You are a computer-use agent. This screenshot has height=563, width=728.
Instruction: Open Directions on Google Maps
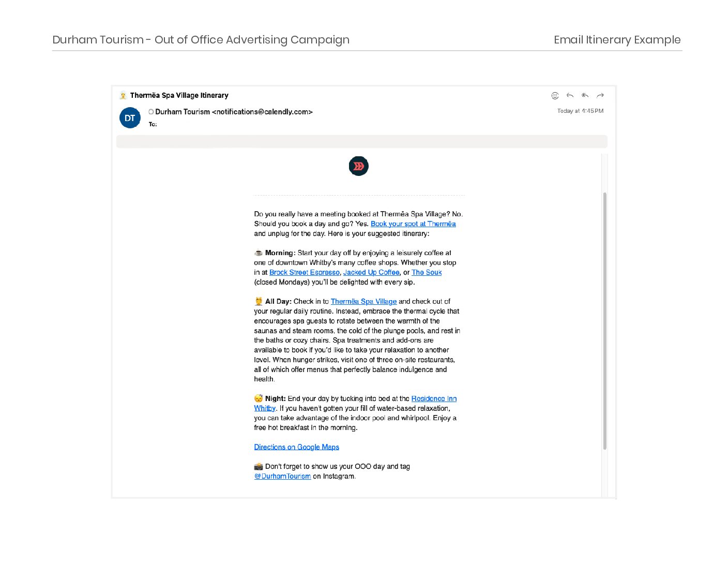pyautogui.click(x=296, y=447)
